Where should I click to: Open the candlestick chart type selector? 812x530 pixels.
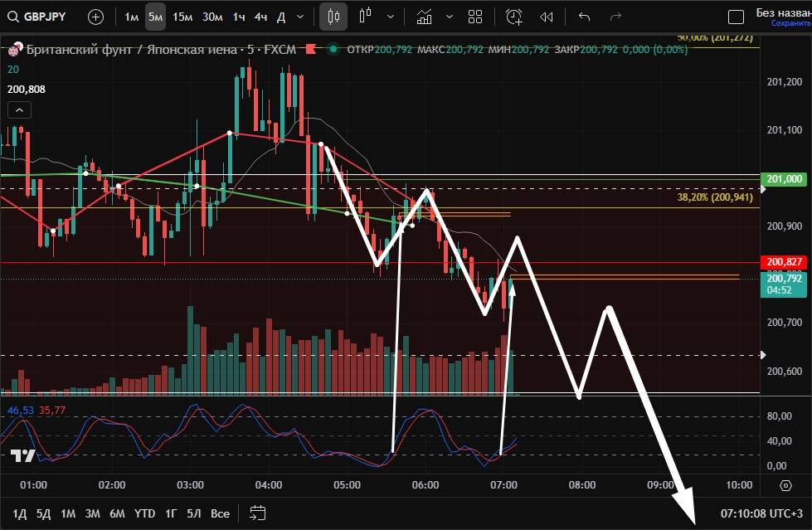[x=333, y=17]
